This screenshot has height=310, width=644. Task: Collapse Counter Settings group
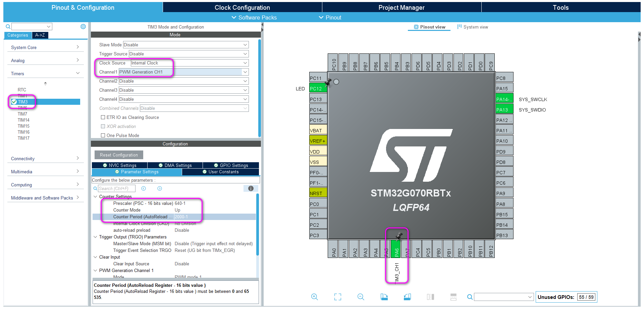coord(95,196)
